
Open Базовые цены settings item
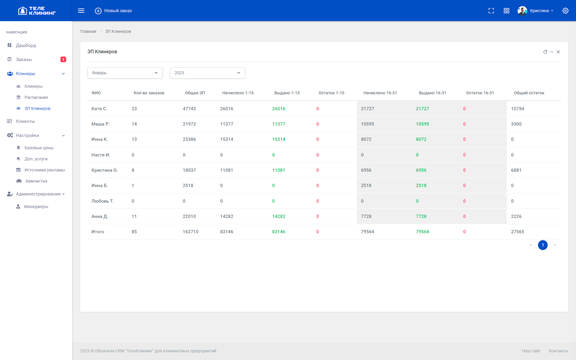[39, 148]
